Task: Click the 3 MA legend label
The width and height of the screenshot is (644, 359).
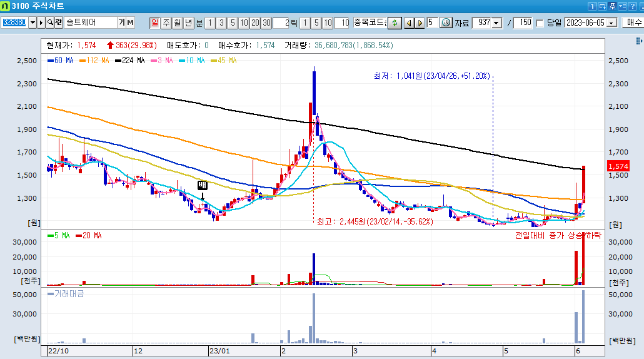Action: (165, 61)
